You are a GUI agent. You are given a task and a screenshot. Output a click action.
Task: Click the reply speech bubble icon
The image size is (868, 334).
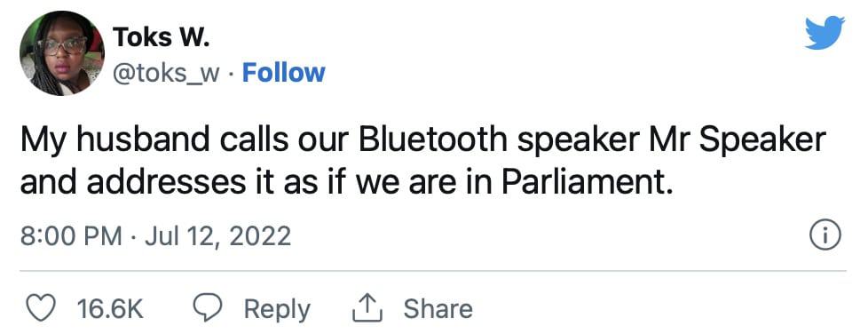tap(208, 308)
